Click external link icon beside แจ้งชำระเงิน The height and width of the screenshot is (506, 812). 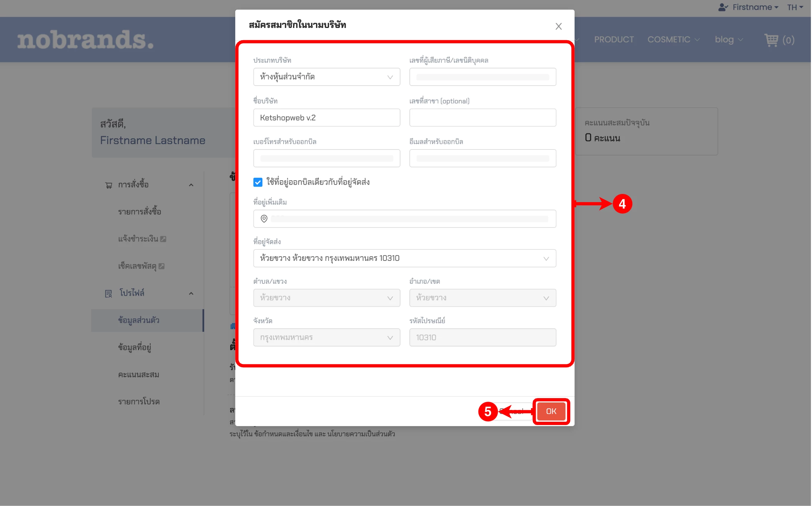point(163,239)
